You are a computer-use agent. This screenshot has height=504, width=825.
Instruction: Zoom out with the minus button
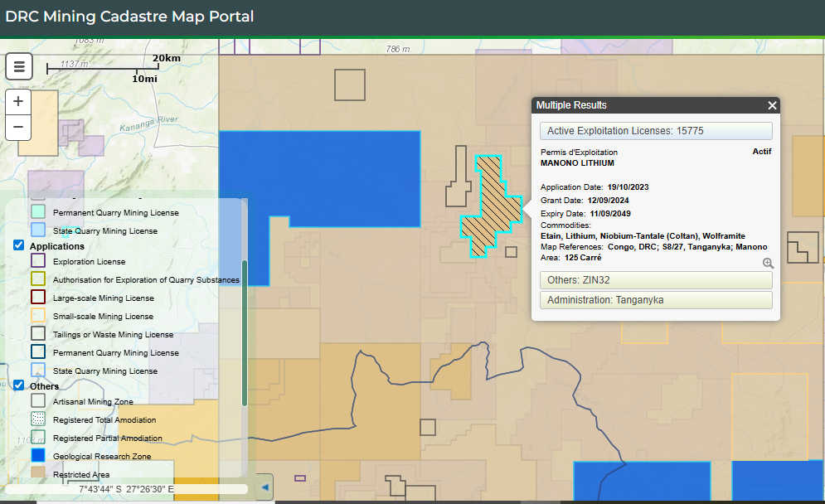[18, 128]
